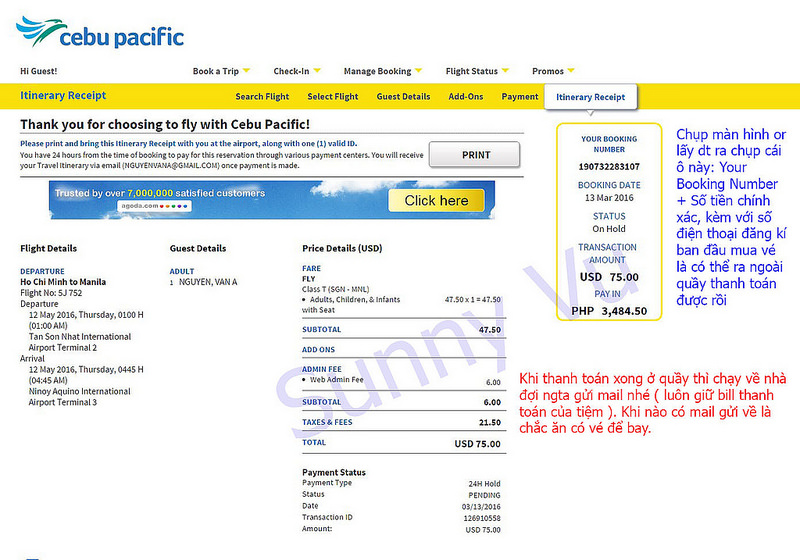Go to the Guest Details step
This screenshot has width=800, height=560.
point(404,97)
